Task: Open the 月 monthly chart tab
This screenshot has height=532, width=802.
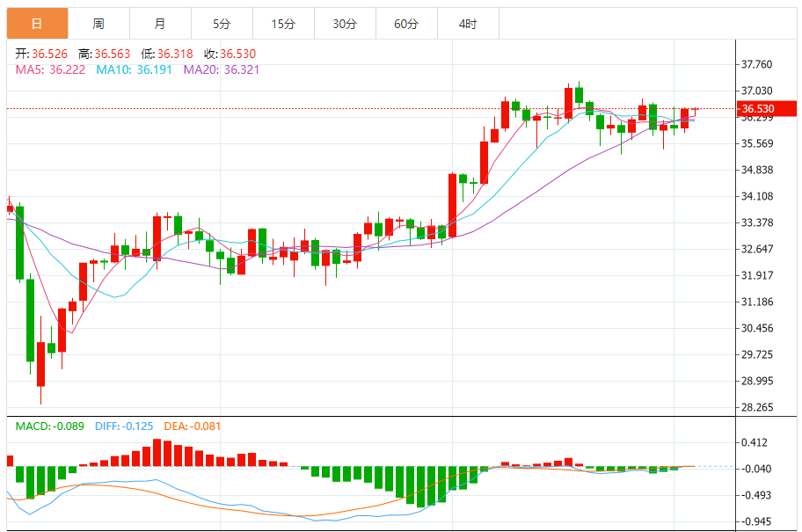Action: coord(160,24)
